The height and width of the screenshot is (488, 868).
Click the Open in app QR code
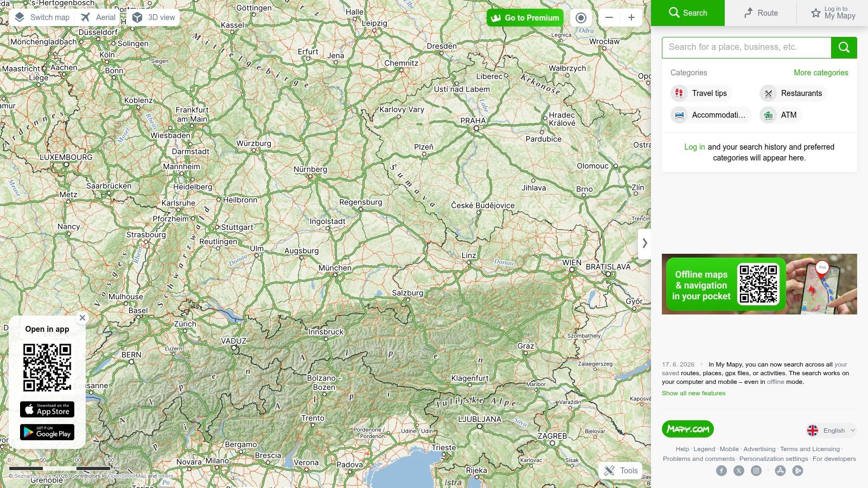click(x=47, y=368)
